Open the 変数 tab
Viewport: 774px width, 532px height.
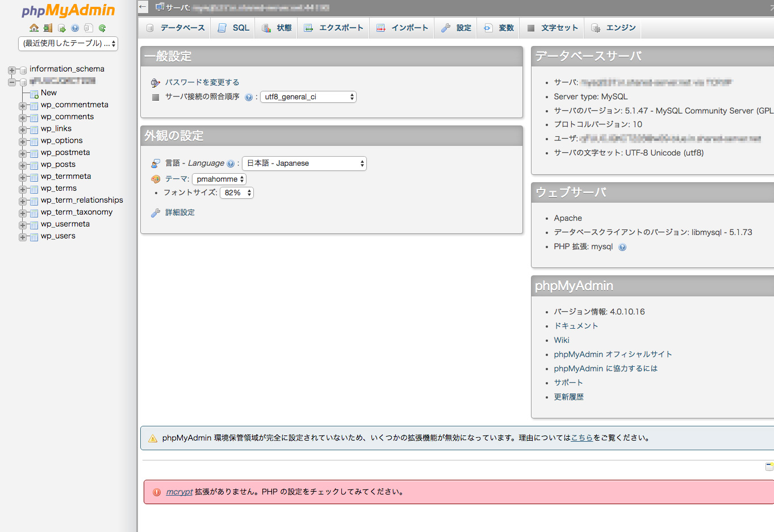coord(499,28)
